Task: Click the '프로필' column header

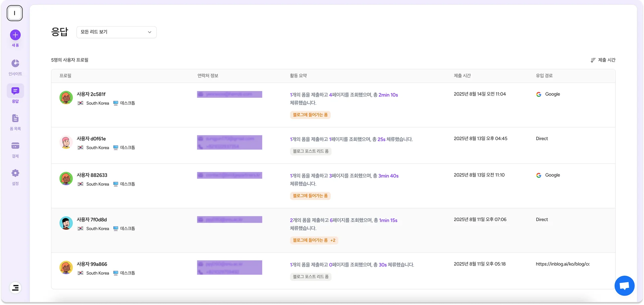Action: coord(65,76)
